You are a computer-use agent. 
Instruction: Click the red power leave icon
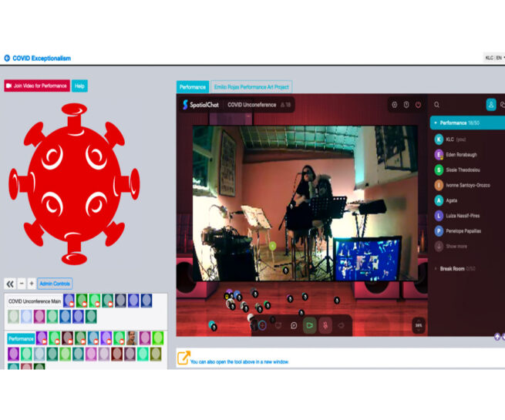[x=418, y=105]
